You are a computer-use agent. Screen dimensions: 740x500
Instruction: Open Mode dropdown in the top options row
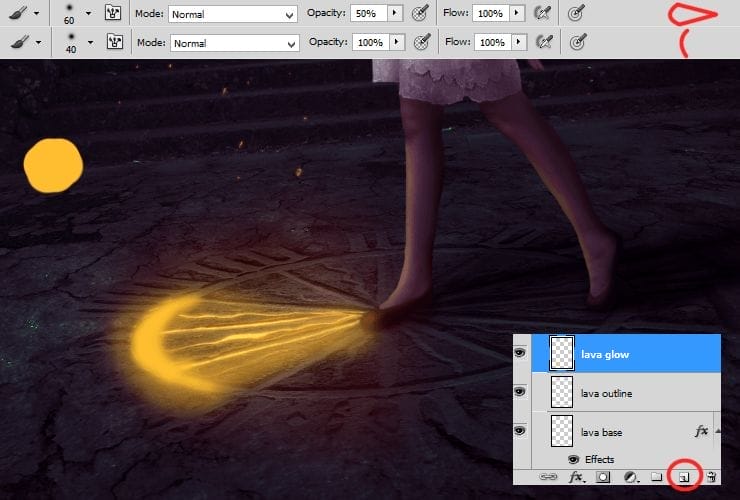pyautogui.click(x=232, y=14)
